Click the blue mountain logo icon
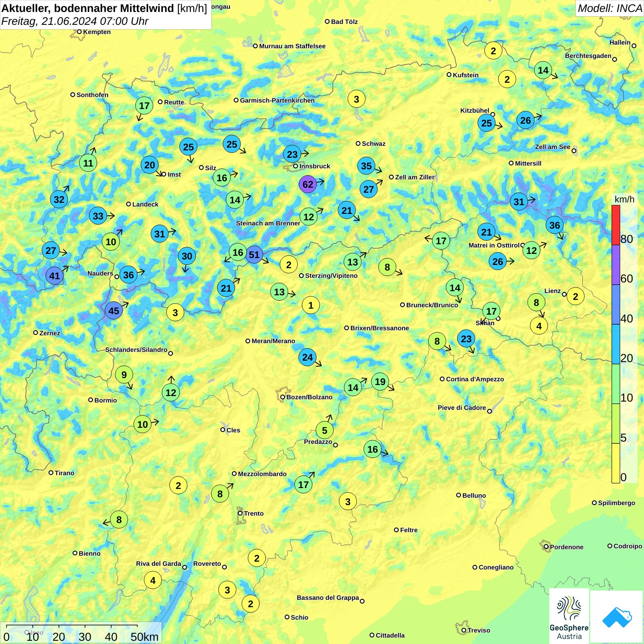Image resolution: width=644 pixels, height=644 pixels. pos(616,617)
